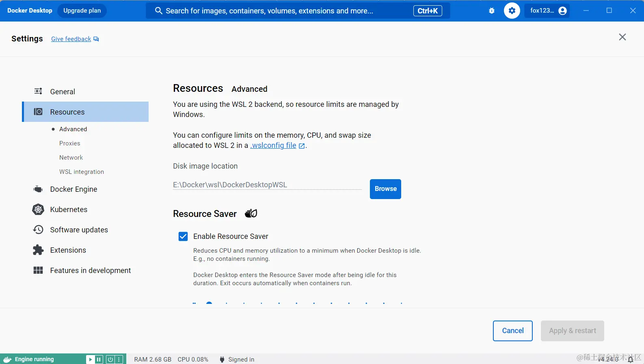This screenshot has width=644, height=364.
Task: Click the settings gear icon in header
Action: (x=512, y=11)
